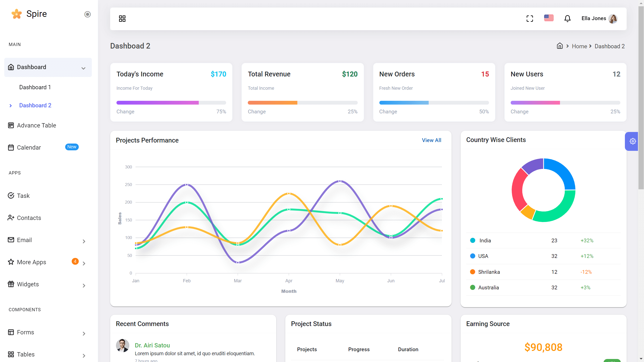Open Advance Table menu item

[x=36, y=125]
